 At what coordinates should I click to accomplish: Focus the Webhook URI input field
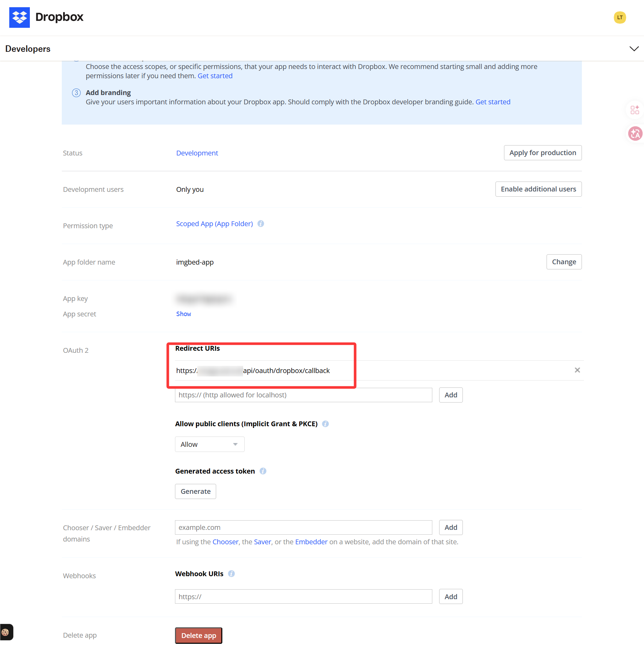tap(304, 597)
